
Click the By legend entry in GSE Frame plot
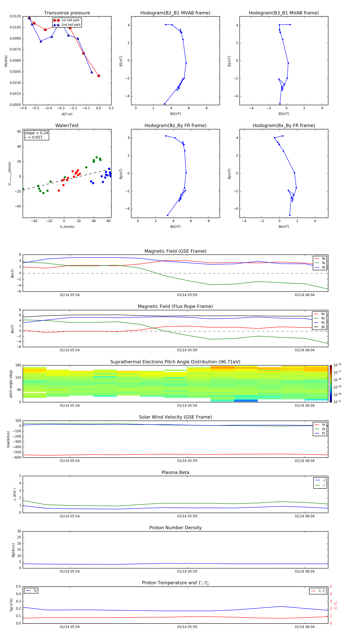point(320,263)
